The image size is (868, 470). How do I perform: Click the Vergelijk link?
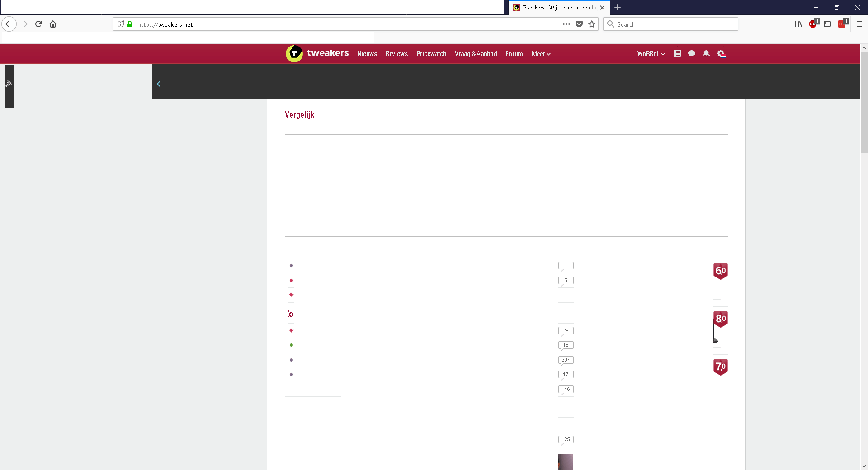point(299,115)
